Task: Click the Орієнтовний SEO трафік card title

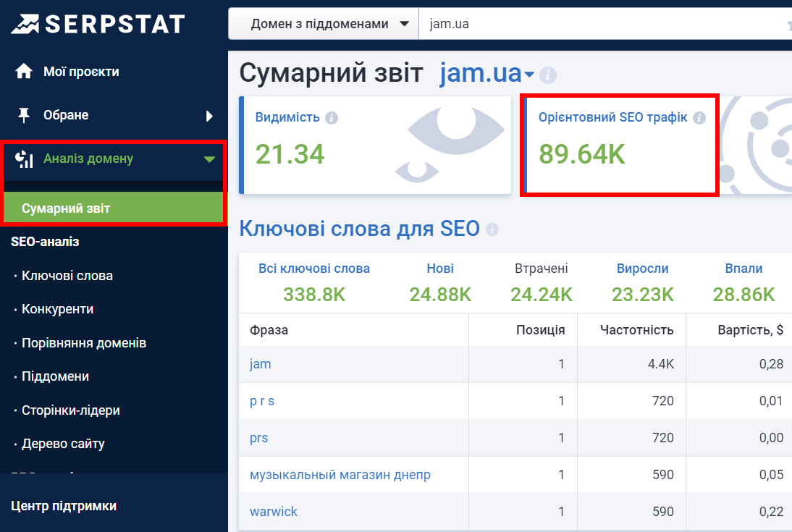Action: click(x=612, y=117)
